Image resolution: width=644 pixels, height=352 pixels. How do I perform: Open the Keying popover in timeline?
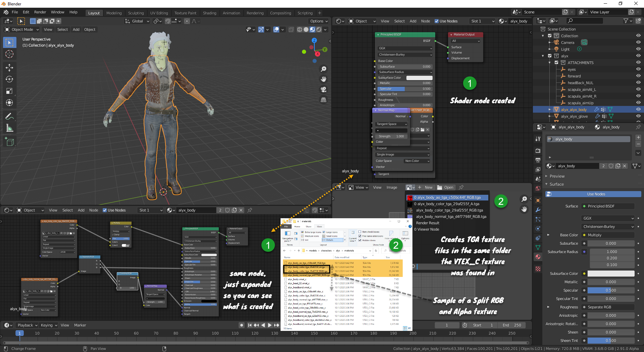[x=49, y=325]
